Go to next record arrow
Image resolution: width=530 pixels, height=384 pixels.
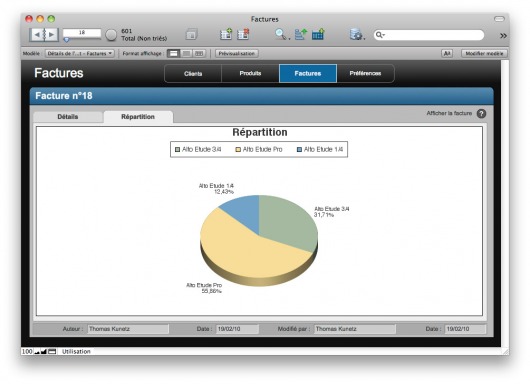(x=51, y=34)
